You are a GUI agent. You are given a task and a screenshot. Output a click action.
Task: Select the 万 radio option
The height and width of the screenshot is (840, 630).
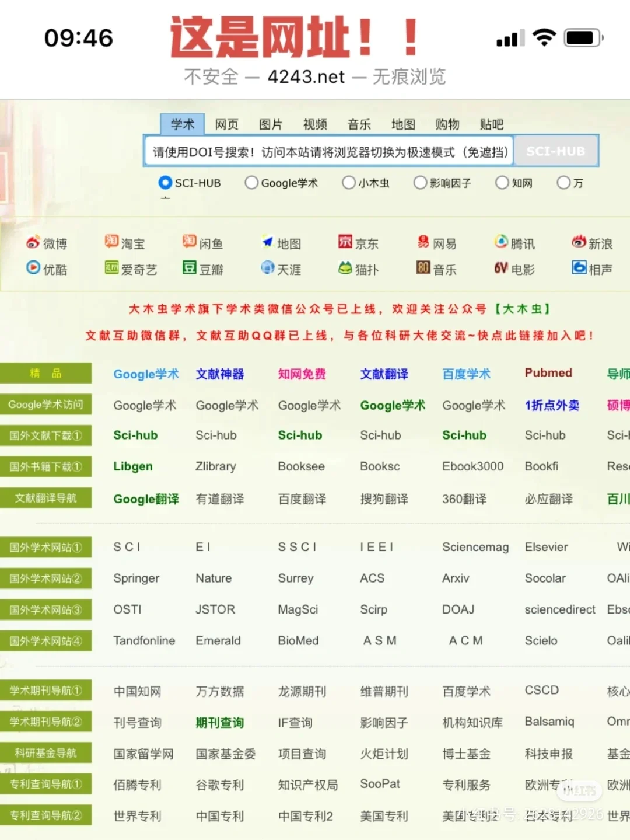[563, 183]
